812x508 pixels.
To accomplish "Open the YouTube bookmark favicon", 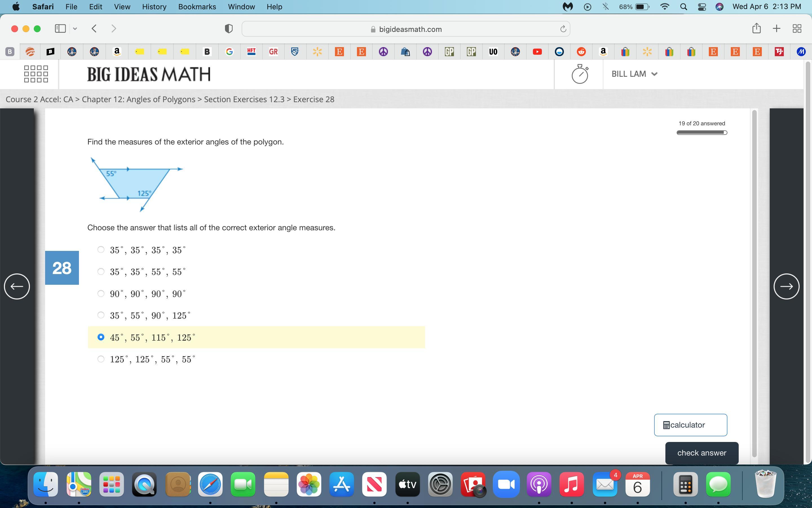I will click(x=537, y=52).
